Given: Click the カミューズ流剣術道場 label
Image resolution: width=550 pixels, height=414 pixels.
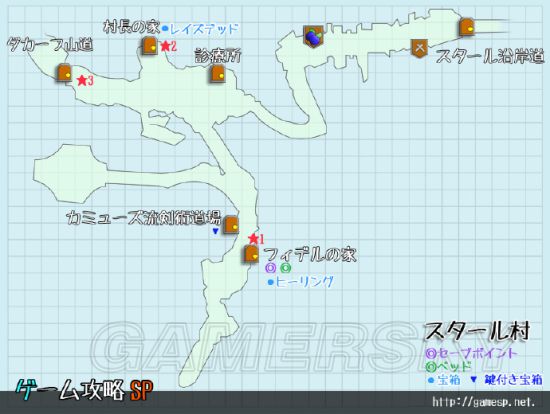Looking at the screenshot, I should tap(143, 218).
